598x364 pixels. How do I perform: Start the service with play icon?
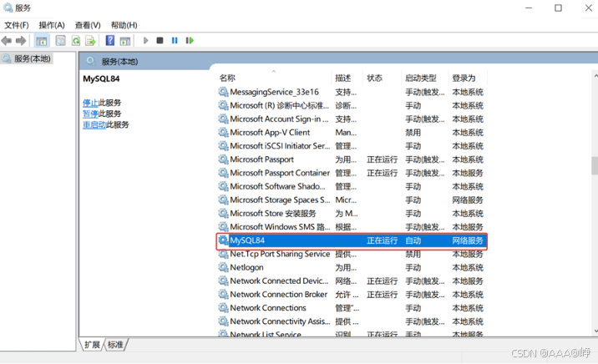(x=145, y=40)
